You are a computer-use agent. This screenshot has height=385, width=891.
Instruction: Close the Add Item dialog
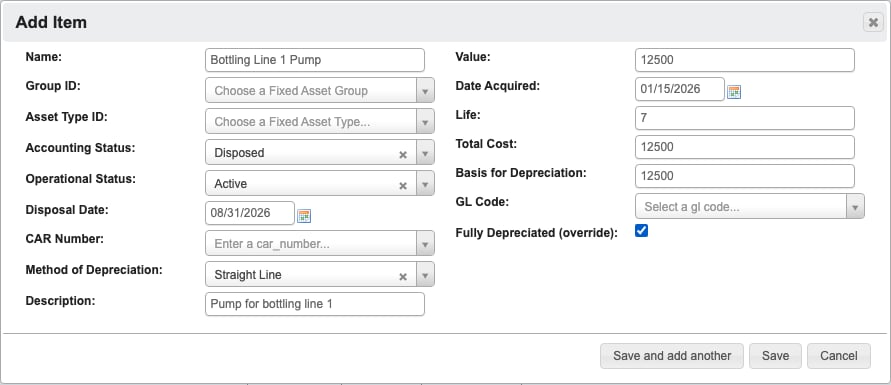coord(873,22)
